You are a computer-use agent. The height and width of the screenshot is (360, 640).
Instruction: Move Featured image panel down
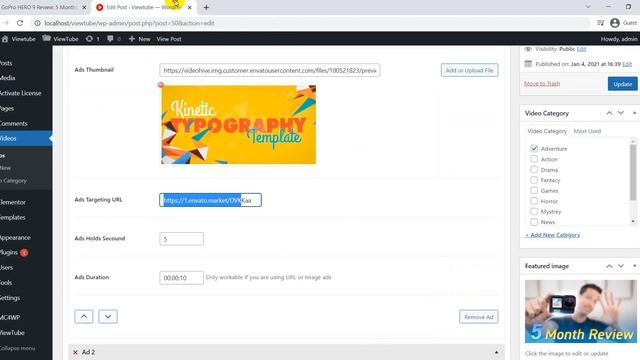620,266
